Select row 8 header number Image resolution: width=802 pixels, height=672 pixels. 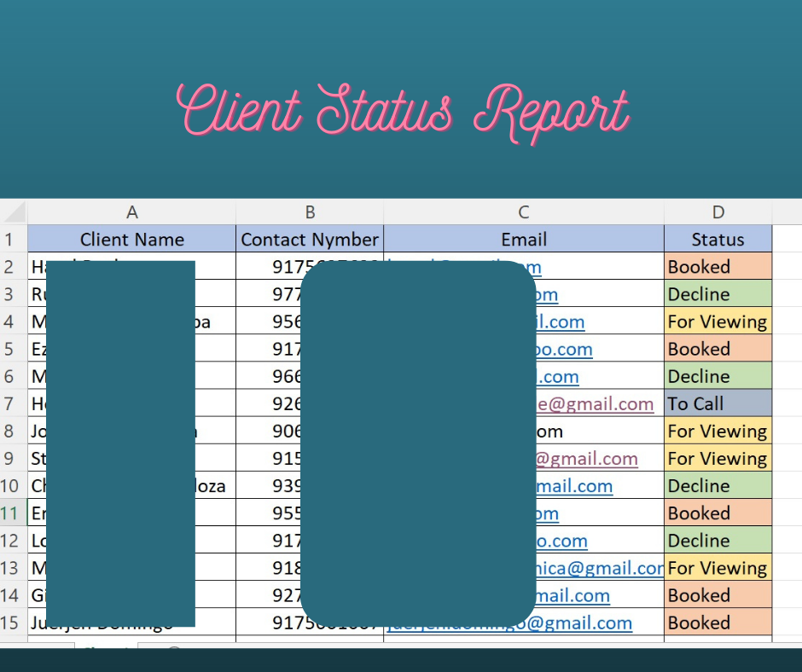point(9,432)
